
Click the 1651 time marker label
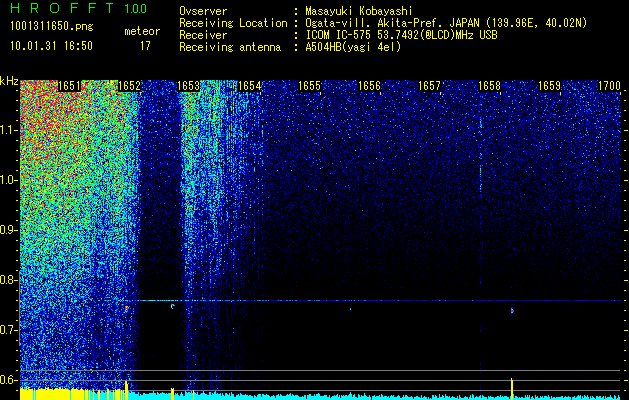(69, 86)
